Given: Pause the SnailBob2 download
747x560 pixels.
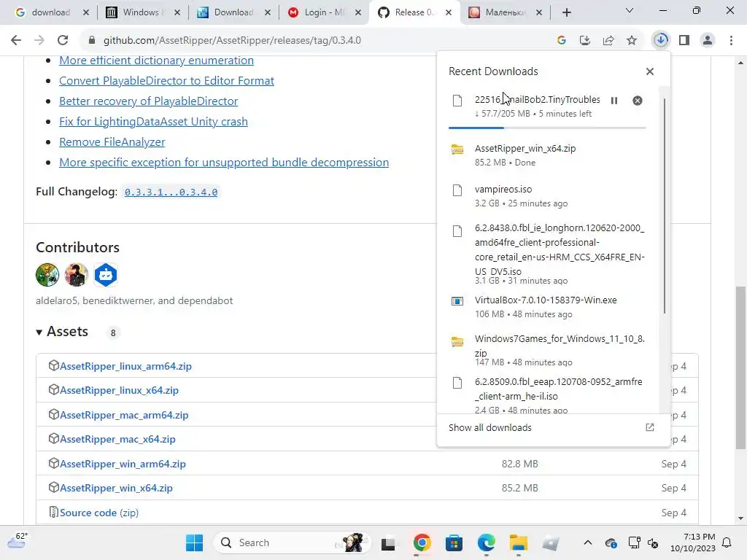Looking at the screenshot, I should (x=614, y=101).
